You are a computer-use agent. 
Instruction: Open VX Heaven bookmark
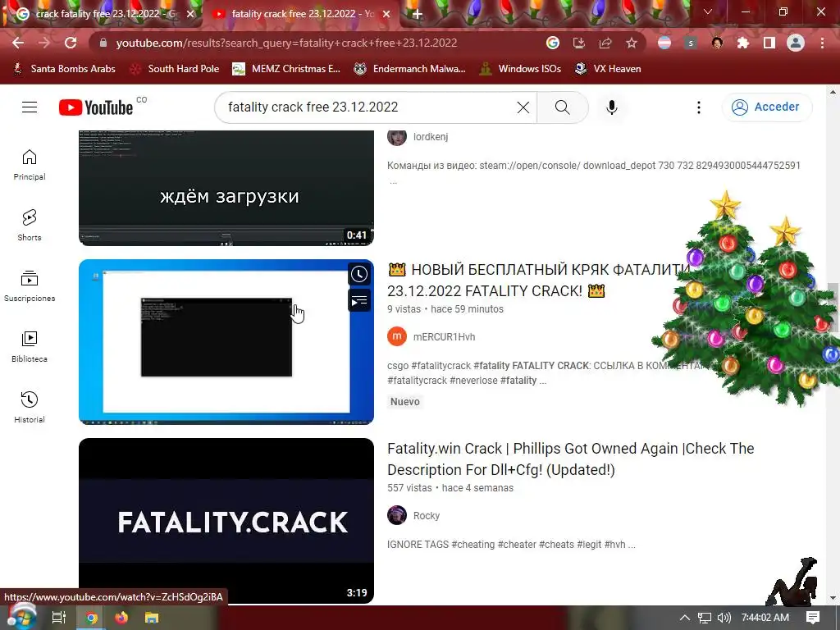(x=608, y=69)
